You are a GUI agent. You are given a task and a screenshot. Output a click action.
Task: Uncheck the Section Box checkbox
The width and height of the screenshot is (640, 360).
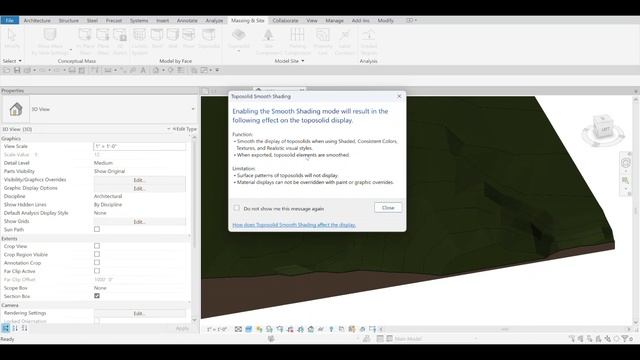[x=97, y=296]
